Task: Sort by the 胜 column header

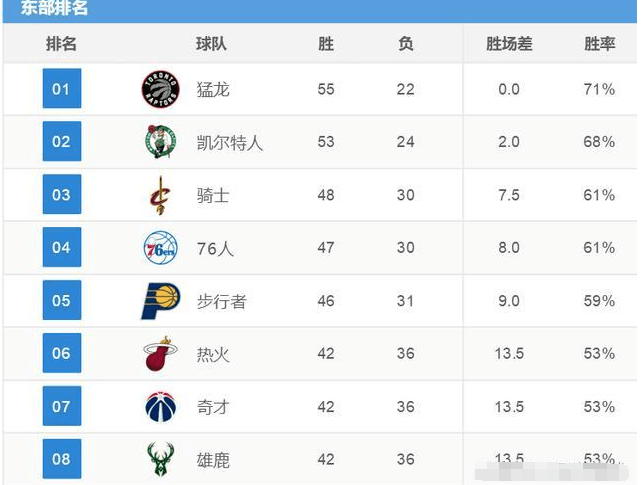Action: coord(326,44)
